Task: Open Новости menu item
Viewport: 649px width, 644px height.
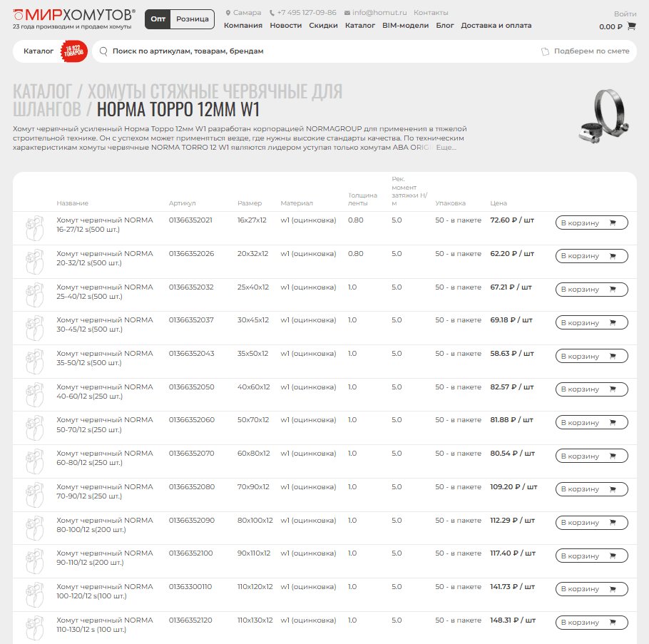Action: [x=285, y=25]
